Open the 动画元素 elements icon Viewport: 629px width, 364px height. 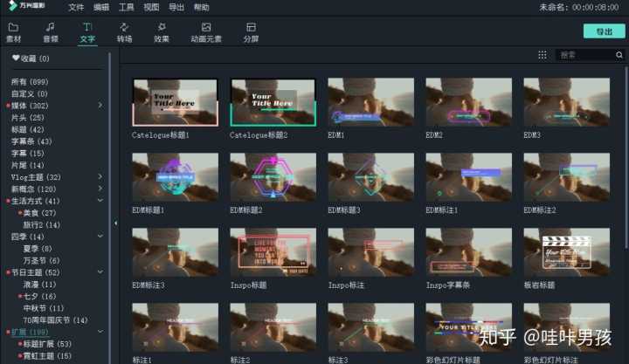coord(206,27)
